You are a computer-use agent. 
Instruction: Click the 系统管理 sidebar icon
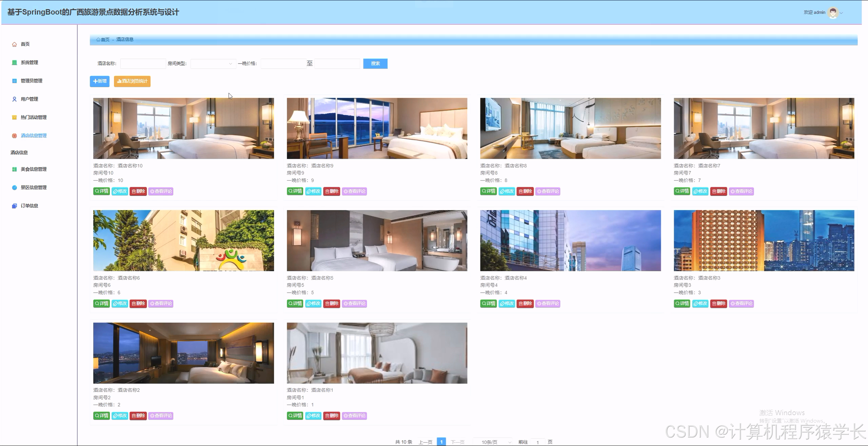(14, 62)
